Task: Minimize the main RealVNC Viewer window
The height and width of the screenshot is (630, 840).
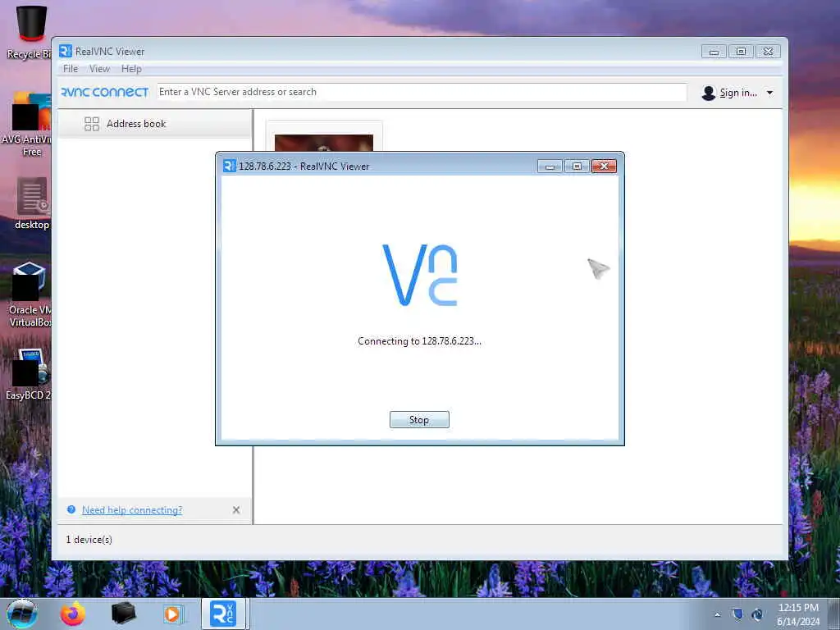Action: point(714,52)
